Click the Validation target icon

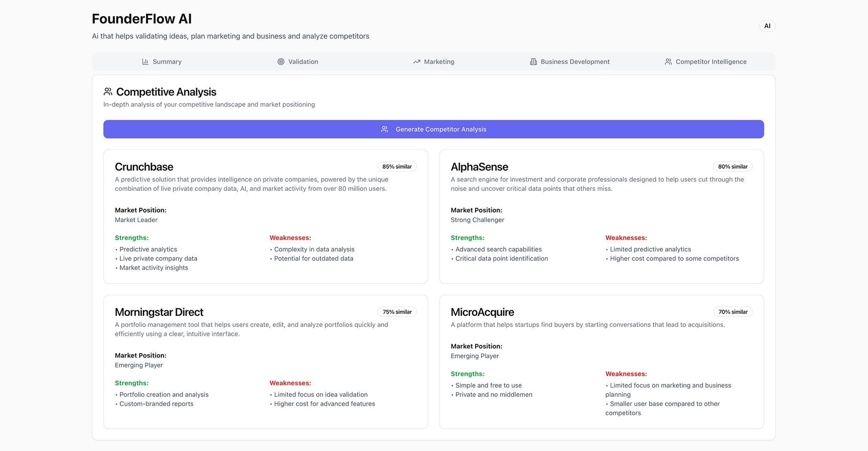281,62
